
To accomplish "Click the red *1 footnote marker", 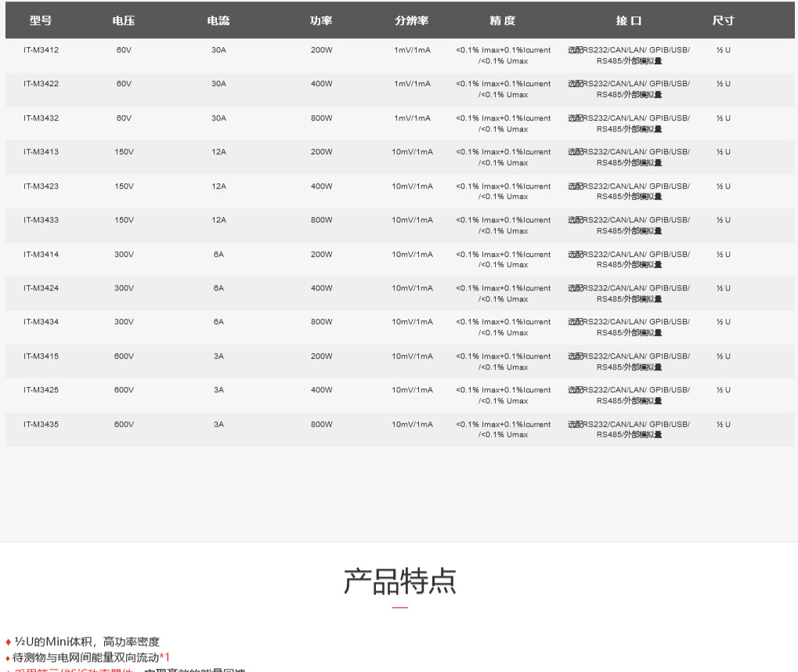I will click(164, 658).
